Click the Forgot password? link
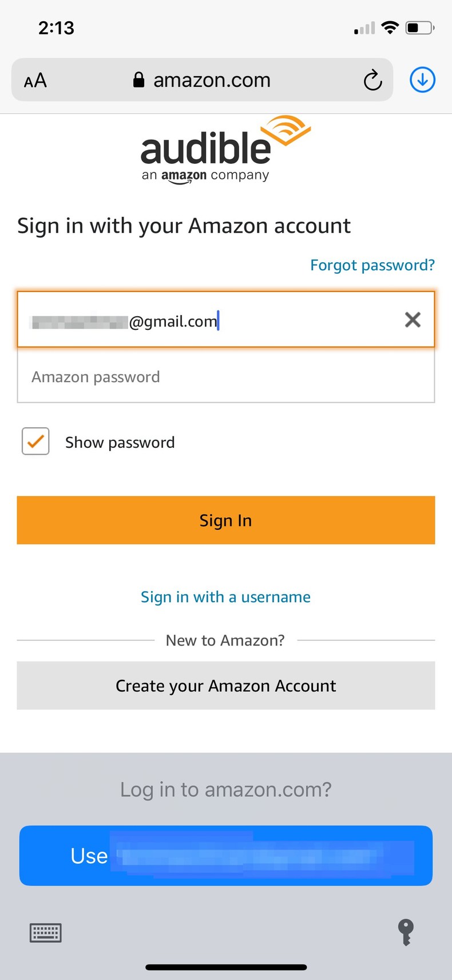The width and height of the screenshot is (452, 980). (x=372, y=265)
